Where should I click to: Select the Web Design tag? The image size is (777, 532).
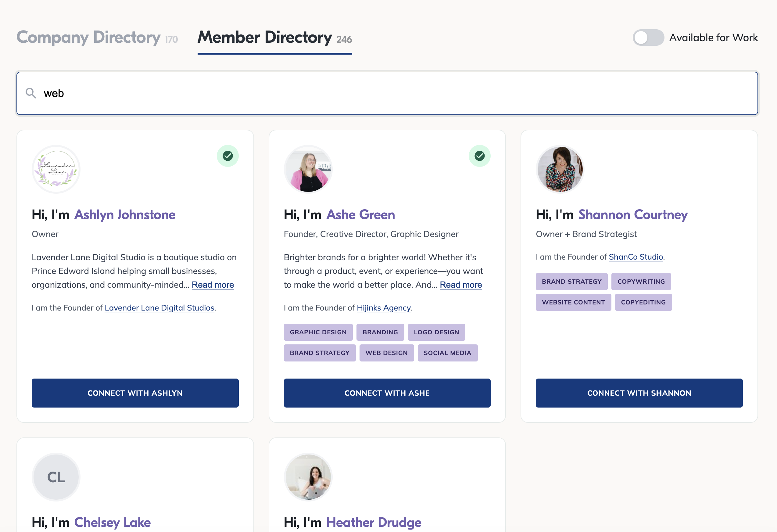point(386,353)
